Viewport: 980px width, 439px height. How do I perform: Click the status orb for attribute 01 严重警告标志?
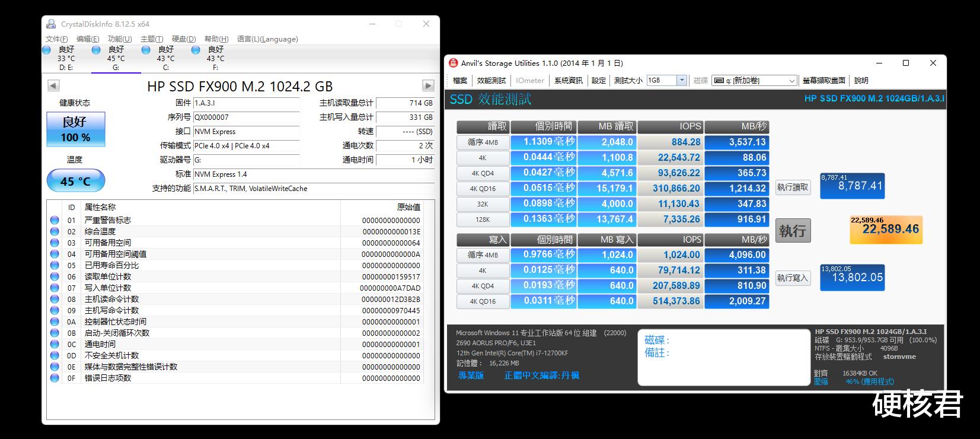coord(55,220)
